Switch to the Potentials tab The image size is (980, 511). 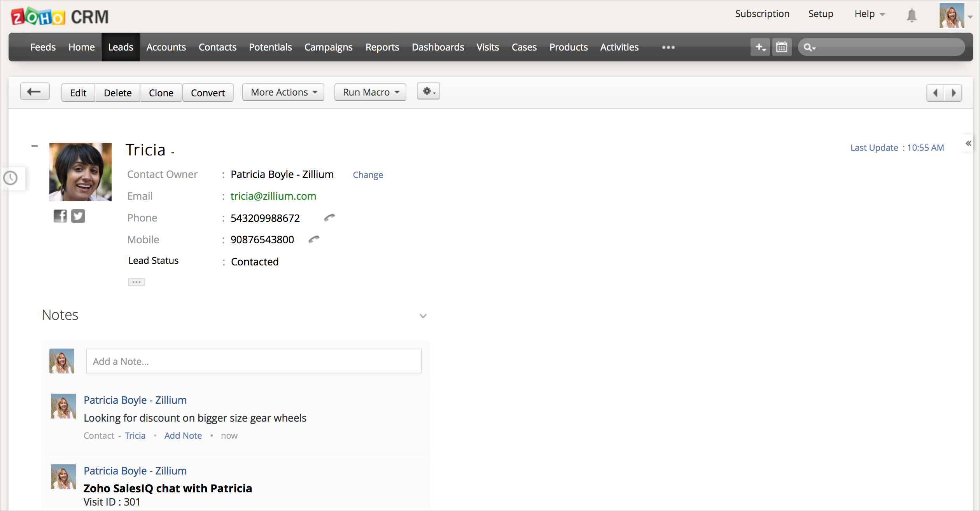click(x=270, y=47)
